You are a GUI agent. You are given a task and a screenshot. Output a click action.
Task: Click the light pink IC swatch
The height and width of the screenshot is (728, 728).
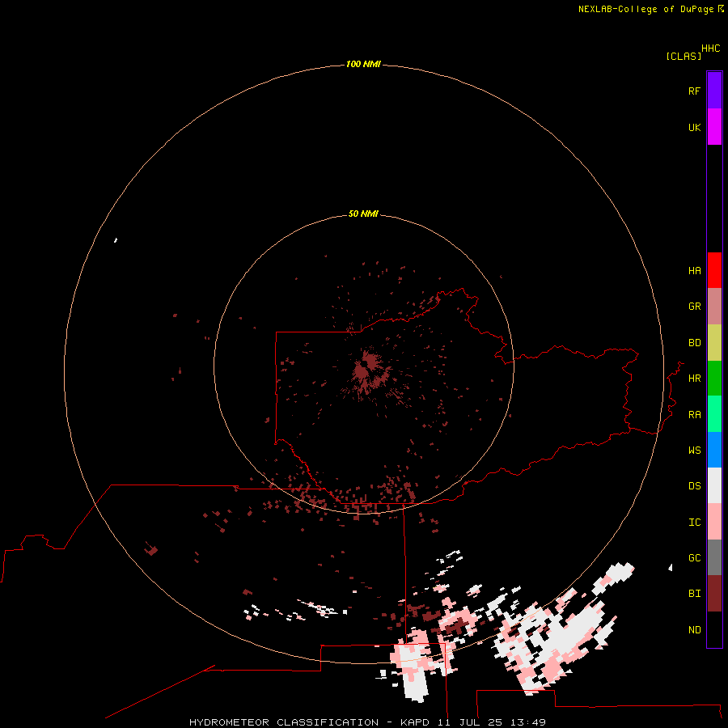pos(714,522)
